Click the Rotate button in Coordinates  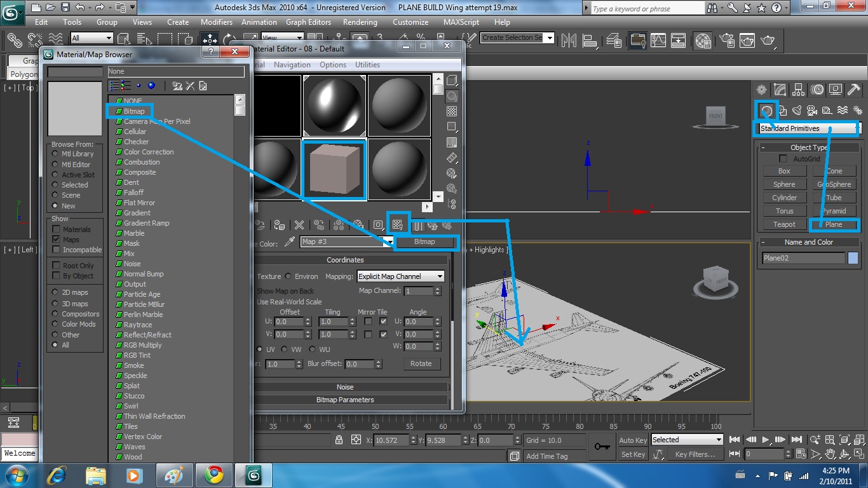(421, 363)
